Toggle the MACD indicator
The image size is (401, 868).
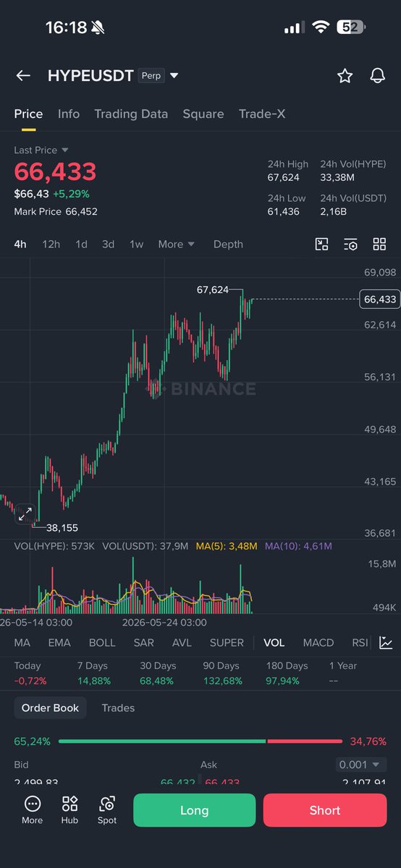click(x=318, y=642)
